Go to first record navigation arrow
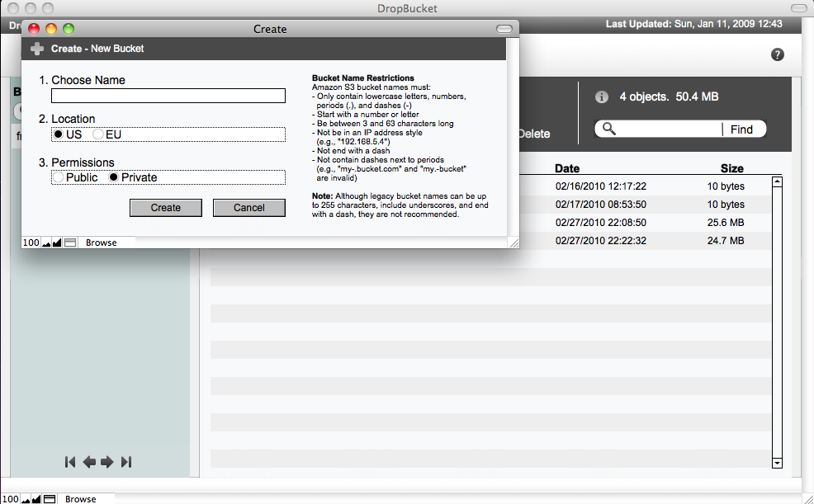The width and height of the screenshot is (814, 504). 70,462
